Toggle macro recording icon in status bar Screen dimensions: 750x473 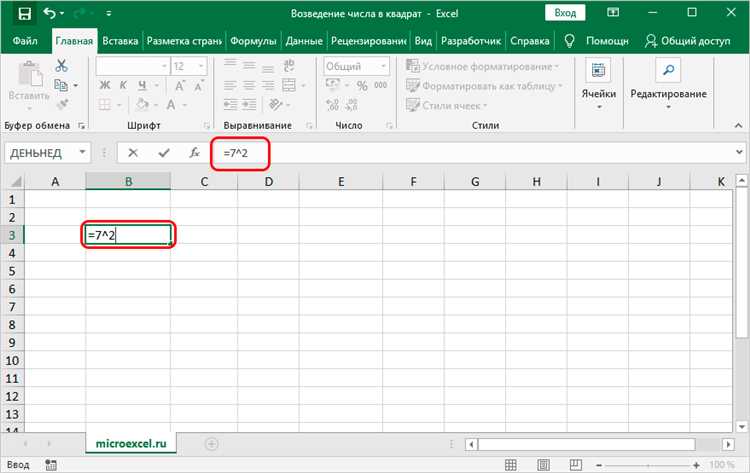[x=50, y=464]
